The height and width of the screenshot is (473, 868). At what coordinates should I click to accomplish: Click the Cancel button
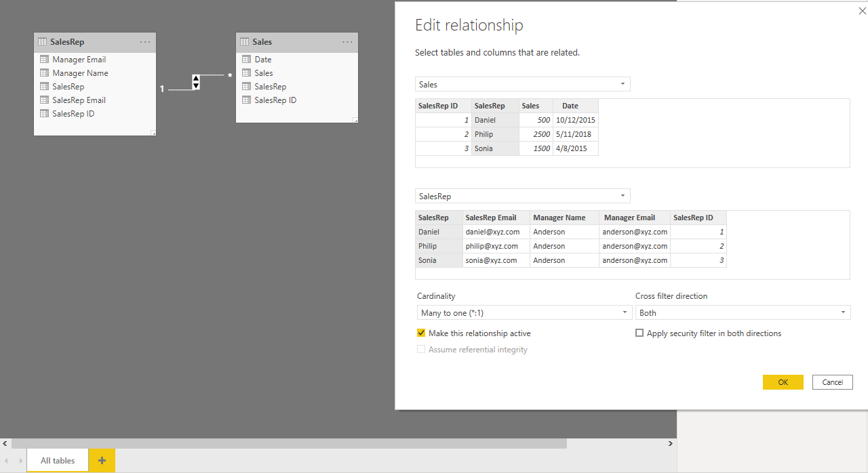pyautogui.click(x=833, y=382)
